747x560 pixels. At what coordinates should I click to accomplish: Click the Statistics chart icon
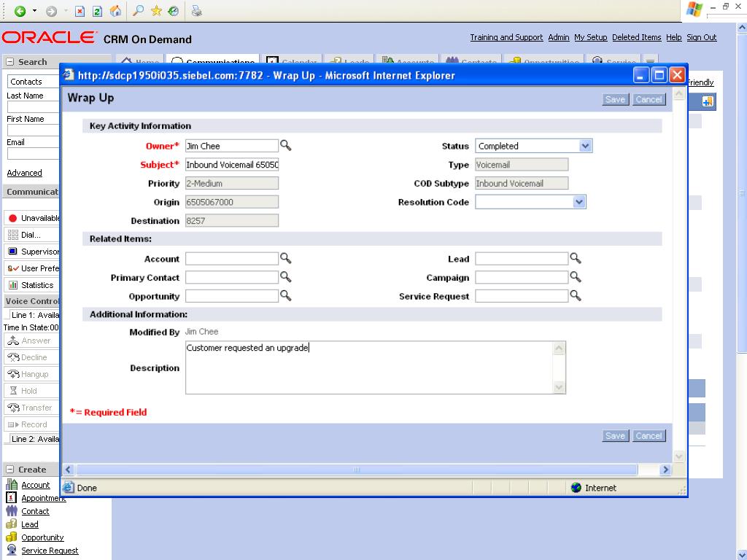13,285
